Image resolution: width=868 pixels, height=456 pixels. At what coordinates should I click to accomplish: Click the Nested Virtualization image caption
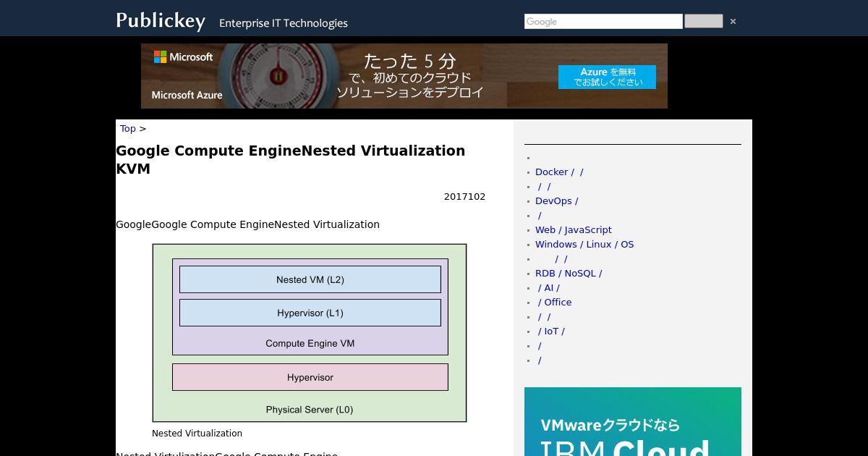coord(197,434)
